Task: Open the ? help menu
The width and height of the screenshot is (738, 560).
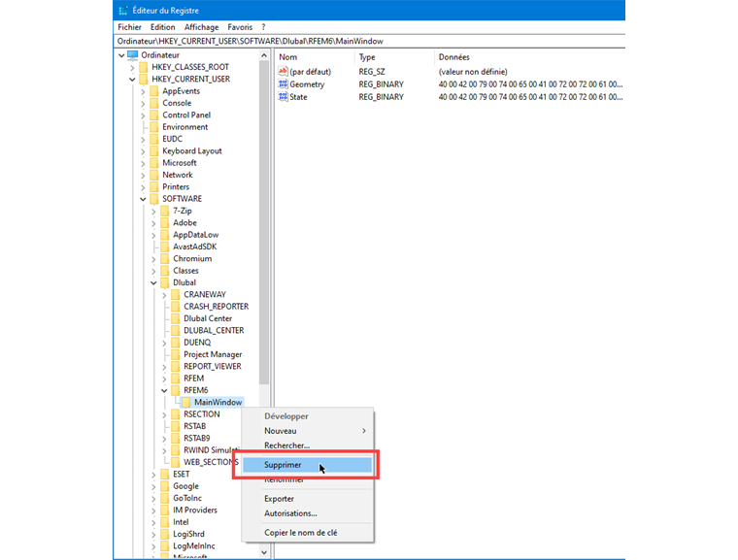Action: [x=263, y=27]
